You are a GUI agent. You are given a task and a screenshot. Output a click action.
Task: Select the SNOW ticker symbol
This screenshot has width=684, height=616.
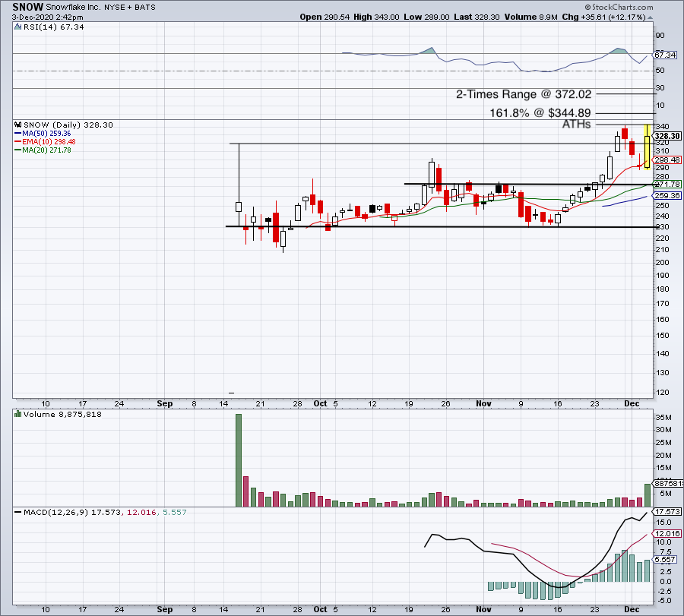(28, 7)
